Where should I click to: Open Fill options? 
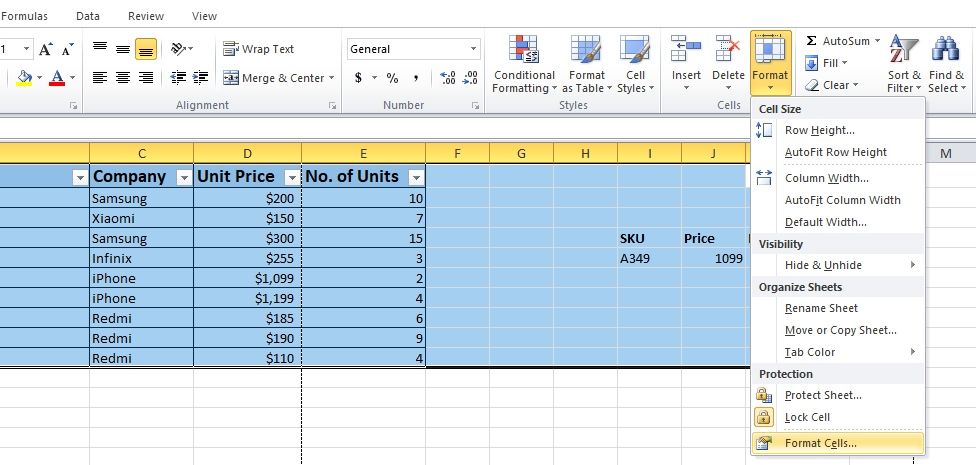tap(827, 63)
